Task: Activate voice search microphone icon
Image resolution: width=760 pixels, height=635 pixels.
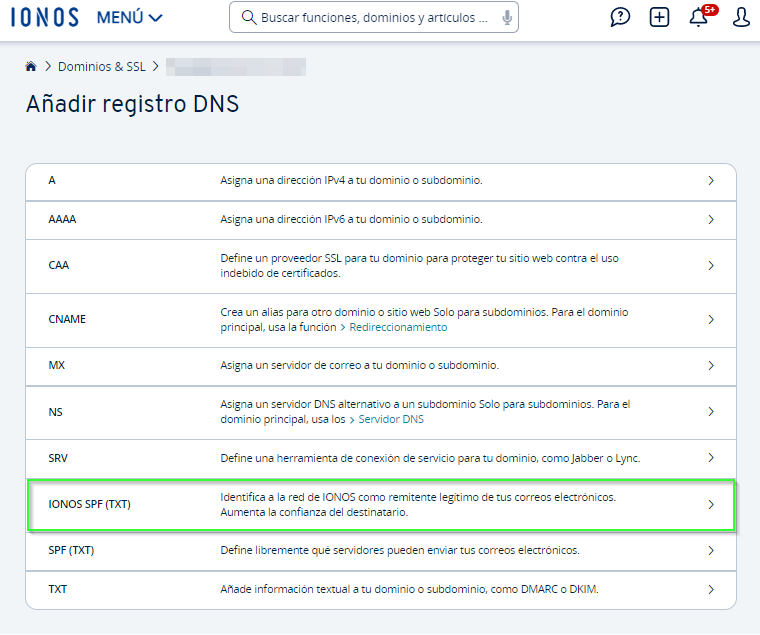Action: coord(507,17)
